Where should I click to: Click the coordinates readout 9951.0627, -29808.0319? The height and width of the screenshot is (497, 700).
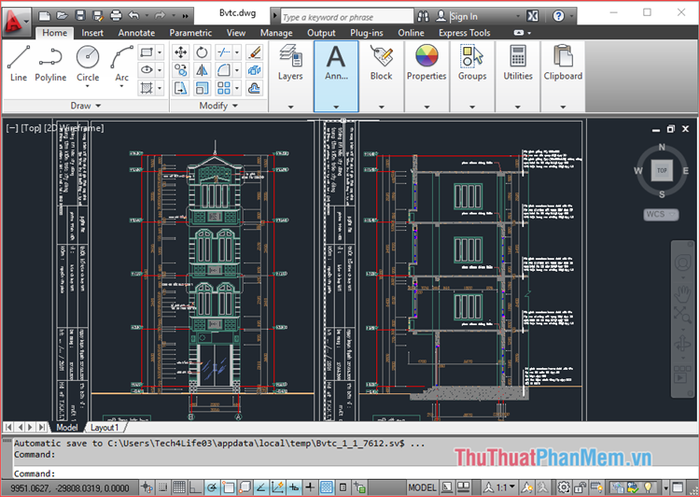(x=70, y=488)
